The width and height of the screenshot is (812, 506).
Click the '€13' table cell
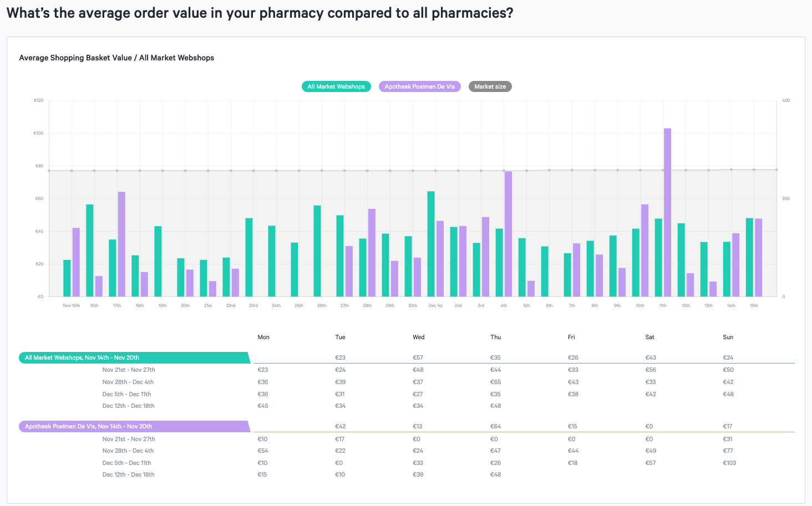pos(417,426)
